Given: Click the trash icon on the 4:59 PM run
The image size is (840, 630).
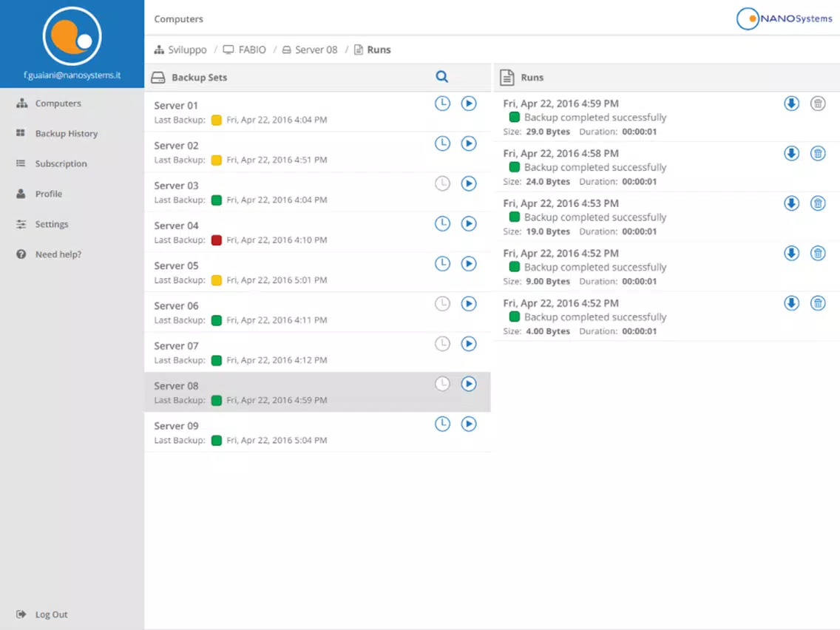Looking at the screenshot, I should tap(818, 104).
